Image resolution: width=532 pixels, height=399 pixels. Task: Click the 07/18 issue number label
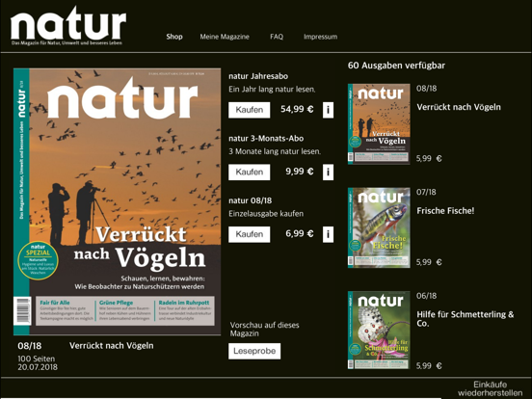click(426, 192)
